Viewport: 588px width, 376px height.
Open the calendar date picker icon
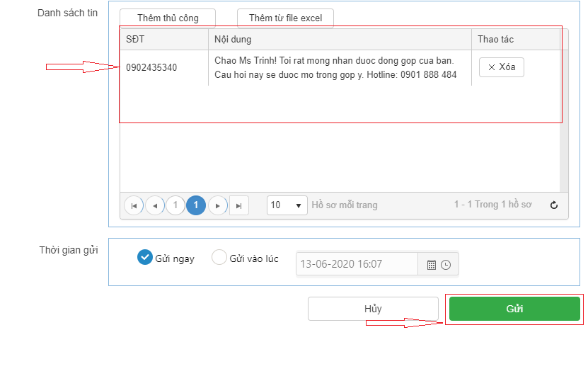432,265
